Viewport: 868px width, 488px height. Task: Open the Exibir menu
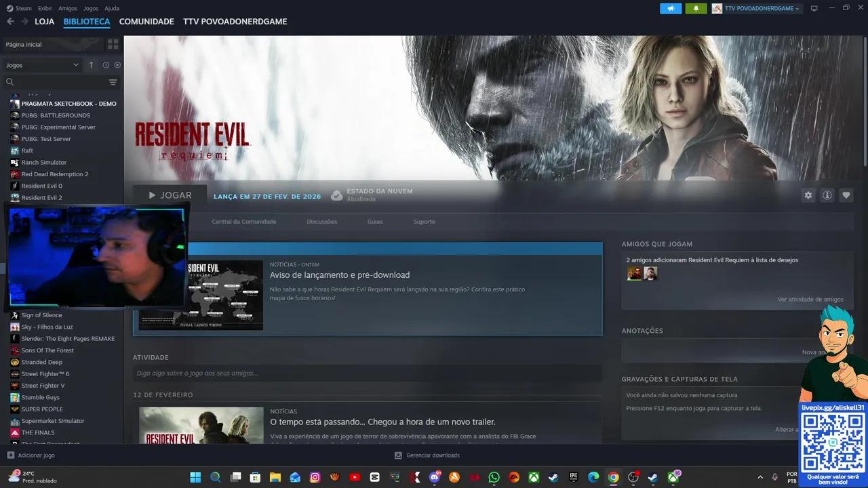45,8
